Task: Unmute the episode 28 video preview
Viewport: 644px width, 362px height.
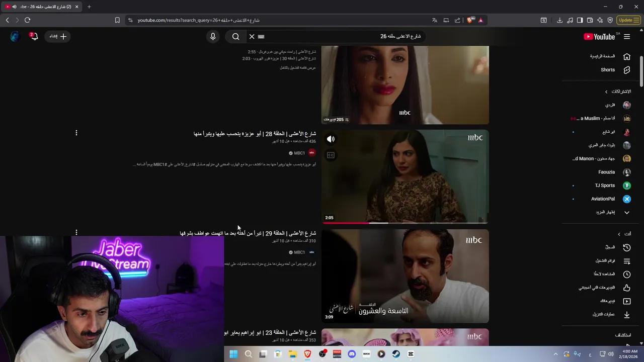Action: (x=331, y=139)
